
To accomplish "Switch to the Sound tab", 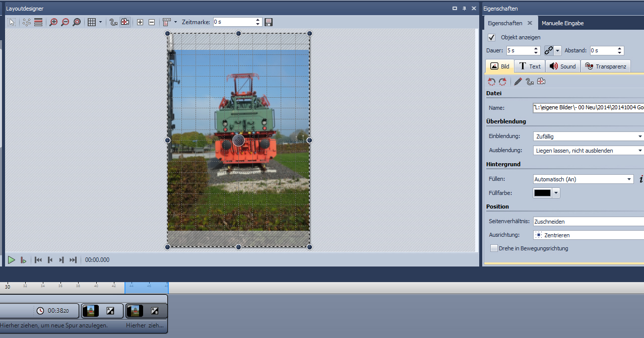I will point(562,66).
